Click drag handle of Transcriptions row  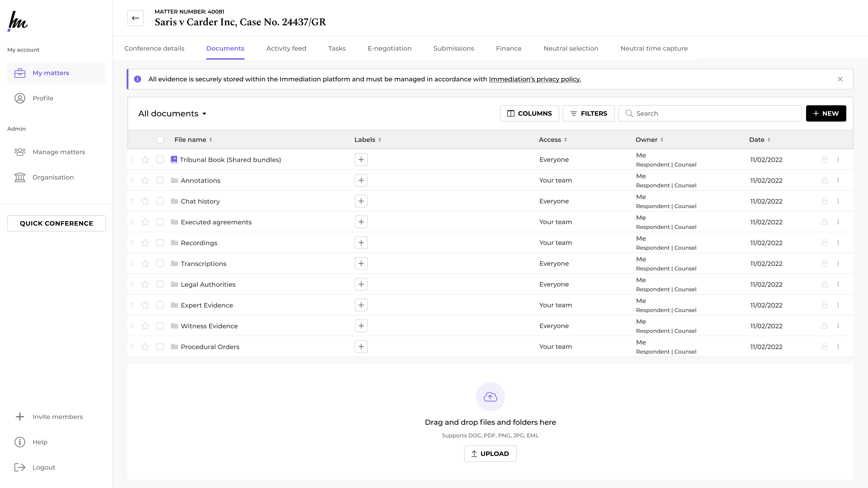(132, 264)
